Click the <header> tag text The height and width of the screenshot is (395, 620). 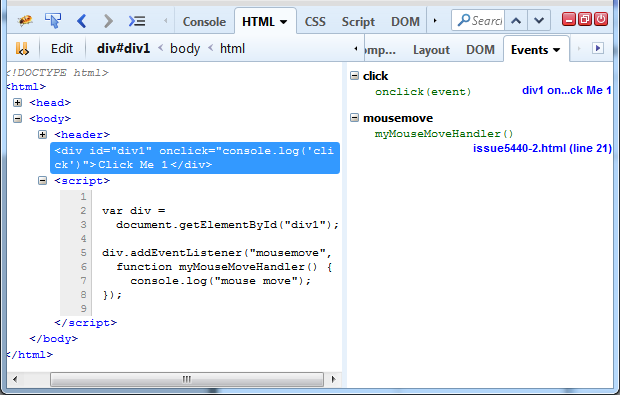82,135
